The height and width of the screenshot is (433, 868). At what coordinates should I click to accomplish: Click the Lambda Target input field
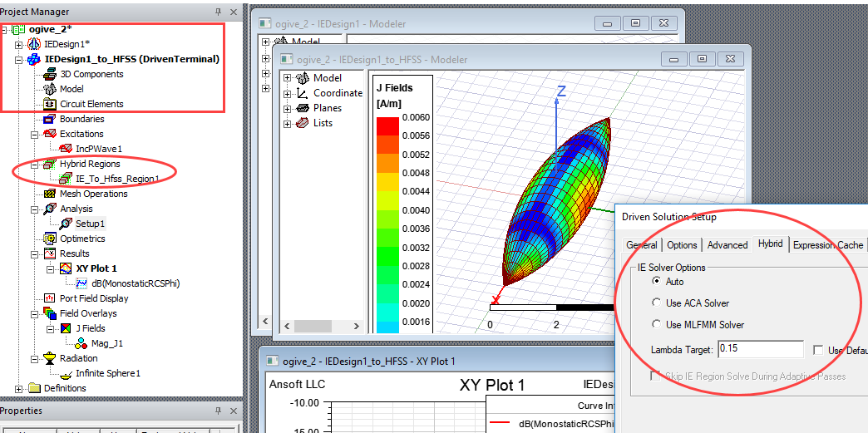point(760,349)
